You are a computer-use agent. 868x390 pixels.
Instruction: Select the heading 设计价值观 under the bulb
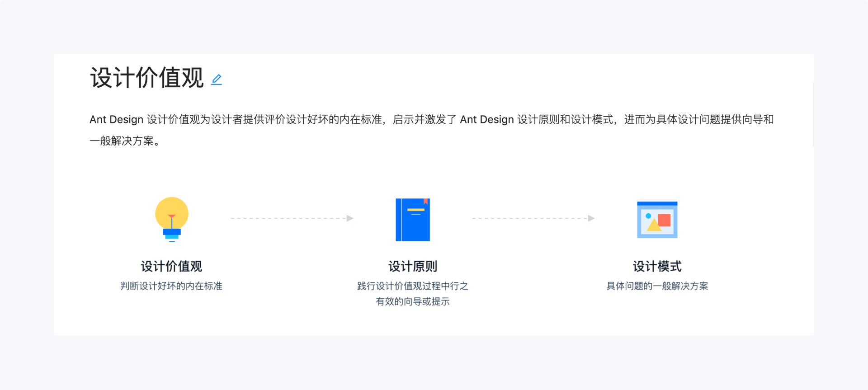172,266
